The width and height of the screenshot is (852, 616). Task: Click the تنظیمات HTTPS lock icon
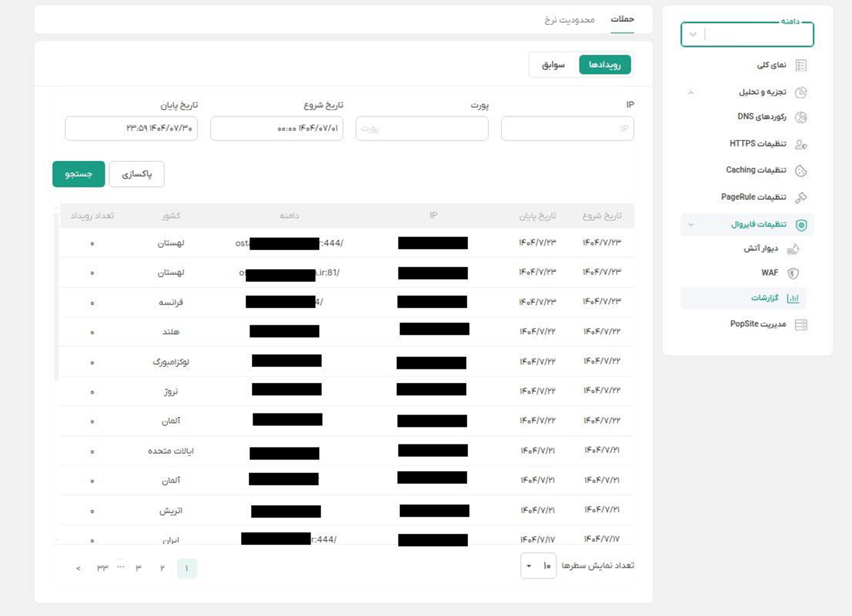(801, 144)
